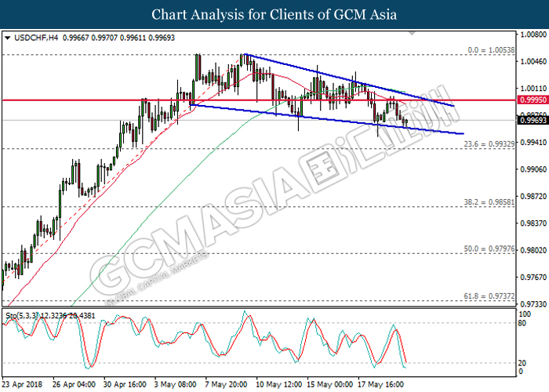Select the red horizontal resistance line

click(x=259, y=100)
